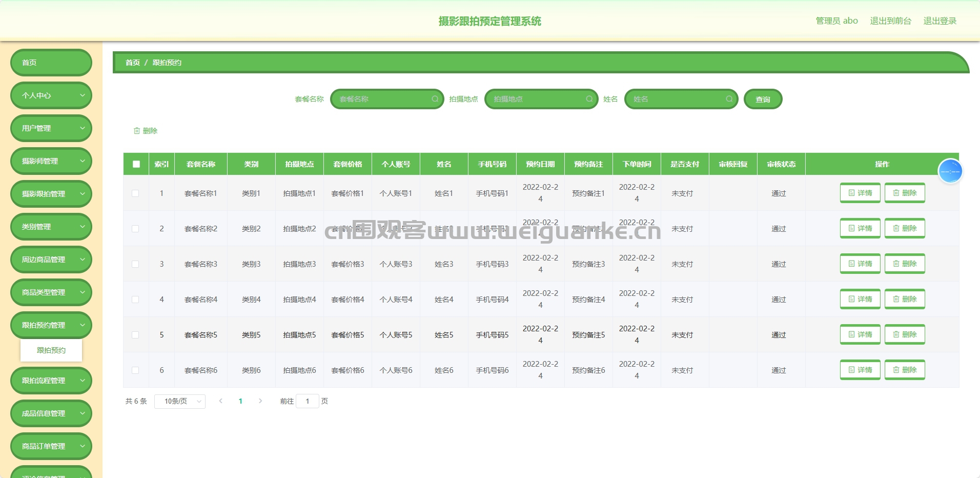Click 管理员 abo in the header
The height and width of the screenshot is (478, 980).
[837, 21]
